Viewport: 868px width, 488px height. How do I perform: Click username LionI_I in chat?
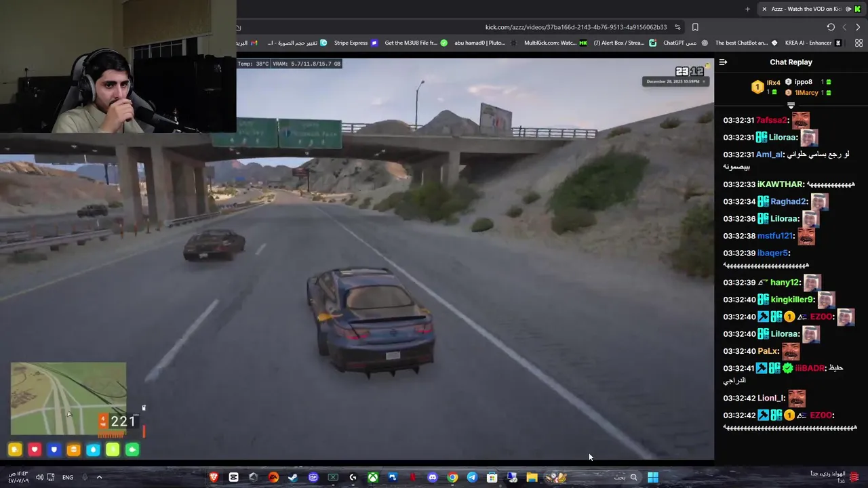pyautogui.click(x=771, y=399)
